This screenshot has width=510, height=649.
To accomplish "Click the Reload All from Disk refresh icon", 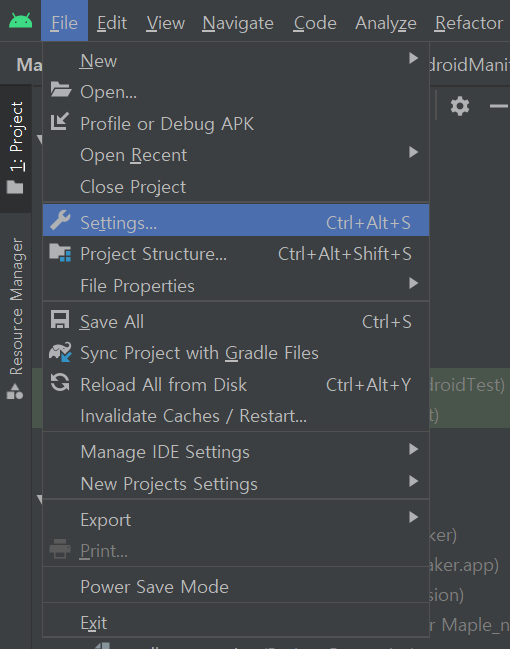I will pyautogui.click(x=60, y=382).
